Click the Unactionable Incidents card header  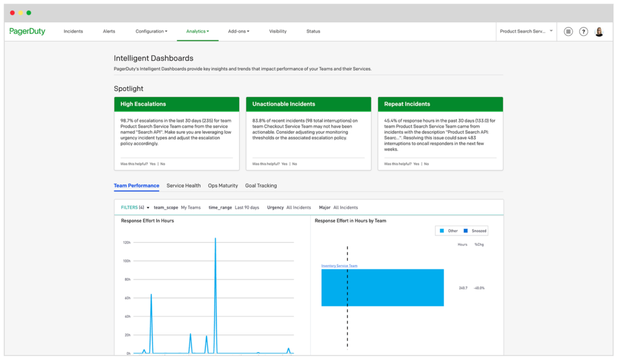[308, 104]
